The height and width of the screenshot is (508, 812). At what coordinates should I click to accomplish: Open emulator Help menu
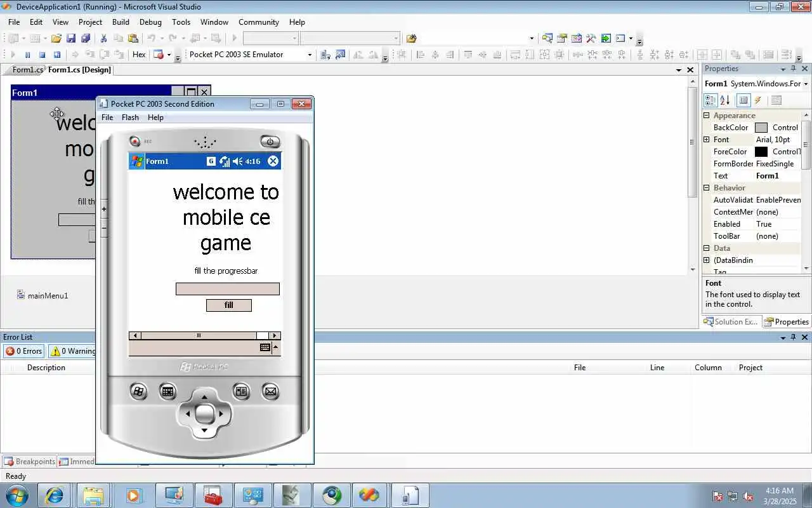click(x=155, y=117)
